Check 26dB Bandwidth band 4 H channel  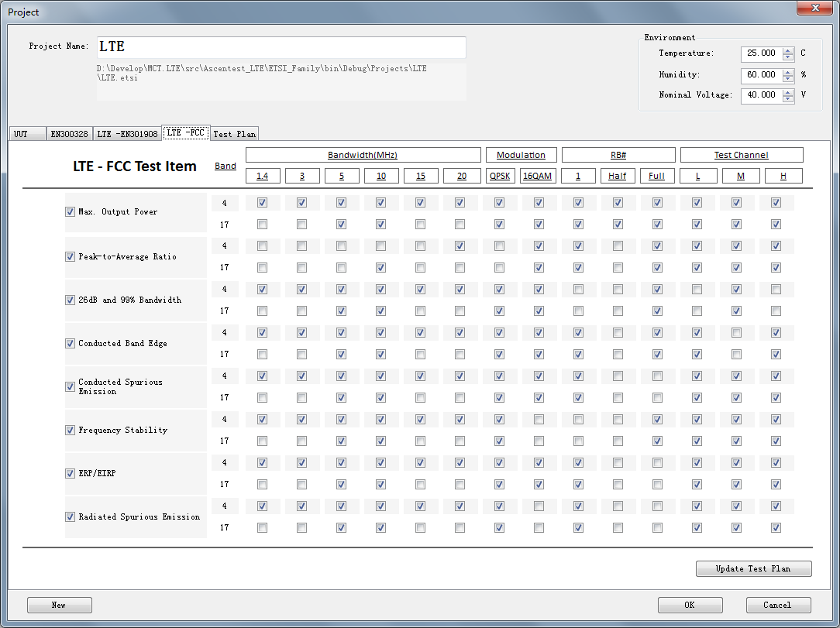coord(776,289)
